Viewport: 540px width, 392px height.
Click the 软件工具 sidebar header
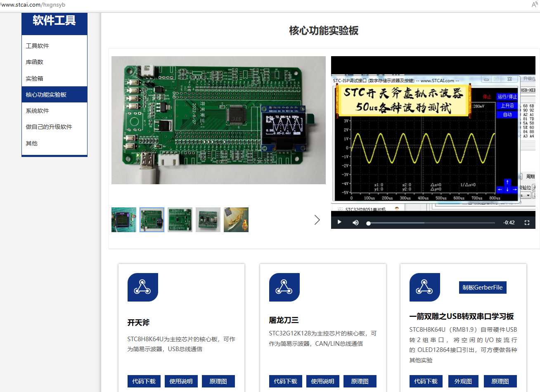54,20
